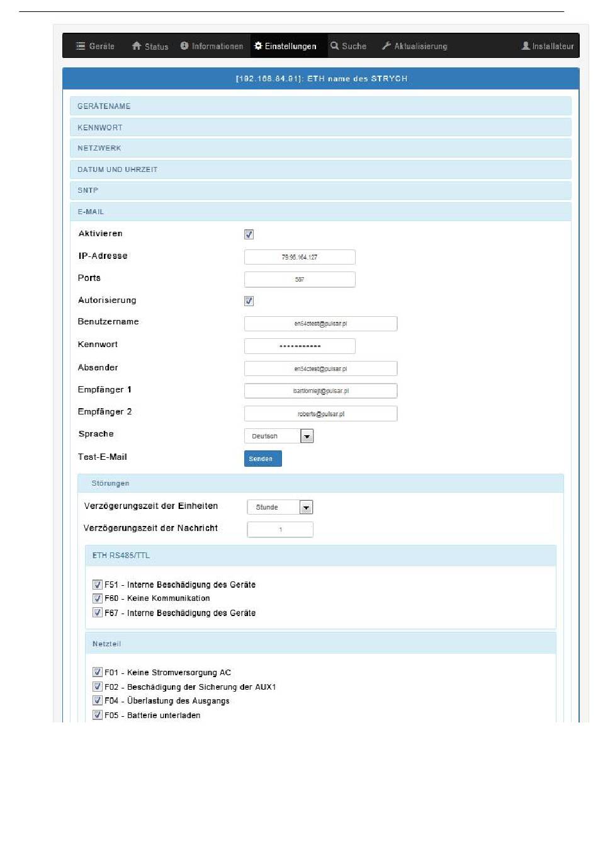
Task: Expand the GERÄTENAME section
Action: pos(320,106)
